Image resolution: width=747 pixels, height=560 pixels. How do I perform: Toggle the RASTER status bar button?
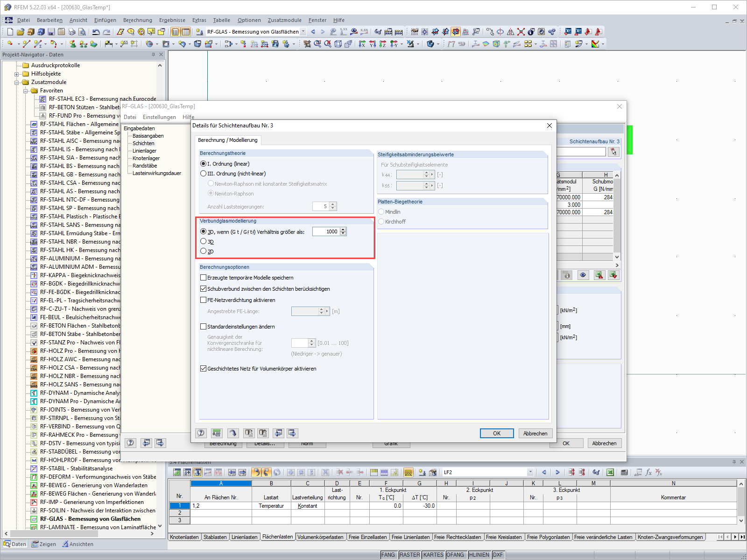(x=409, y=555)
